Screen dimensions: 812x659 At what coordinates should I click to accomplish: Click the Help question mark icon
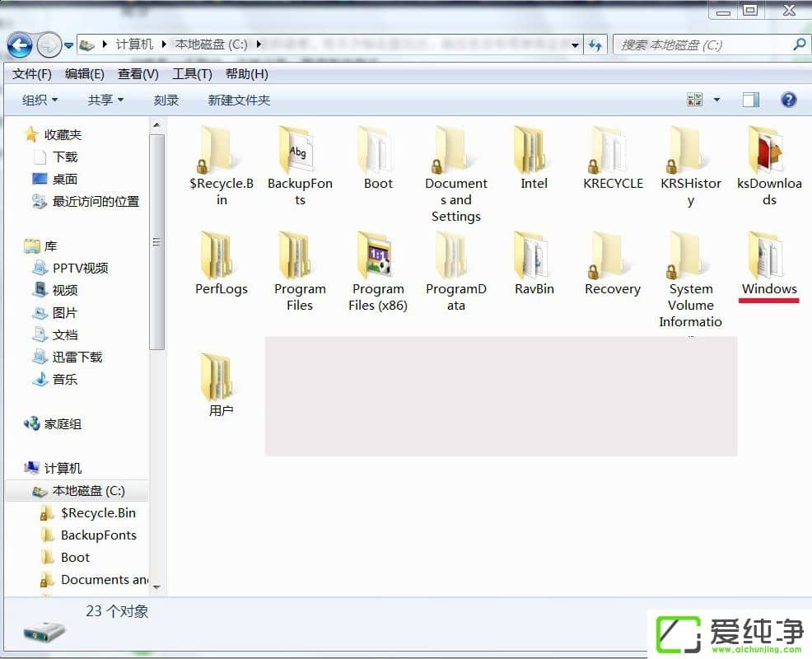[x=788, y=100]
